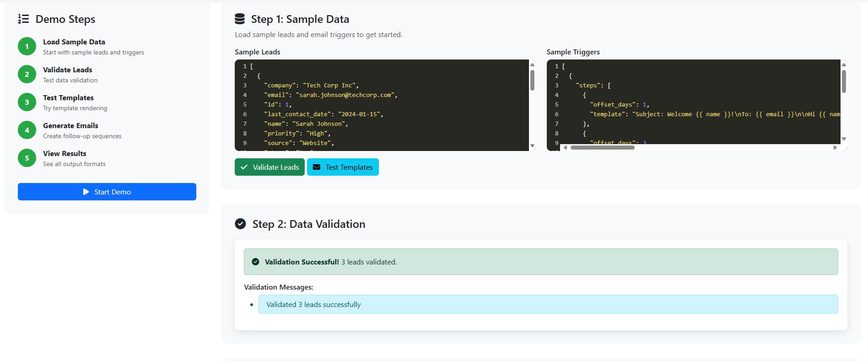Click right arrow of Sample Triggers horizontal scrollbar
The width and height of the screenshot is (868, 361).
tap(835, 147)
